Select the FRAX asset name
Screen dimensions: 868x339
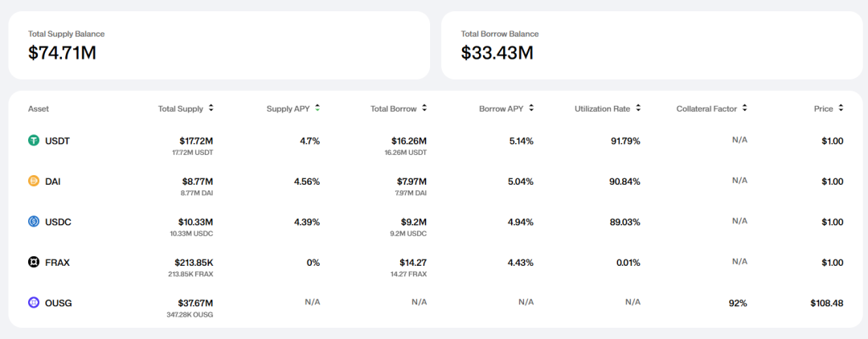click(x=58, y=262)
